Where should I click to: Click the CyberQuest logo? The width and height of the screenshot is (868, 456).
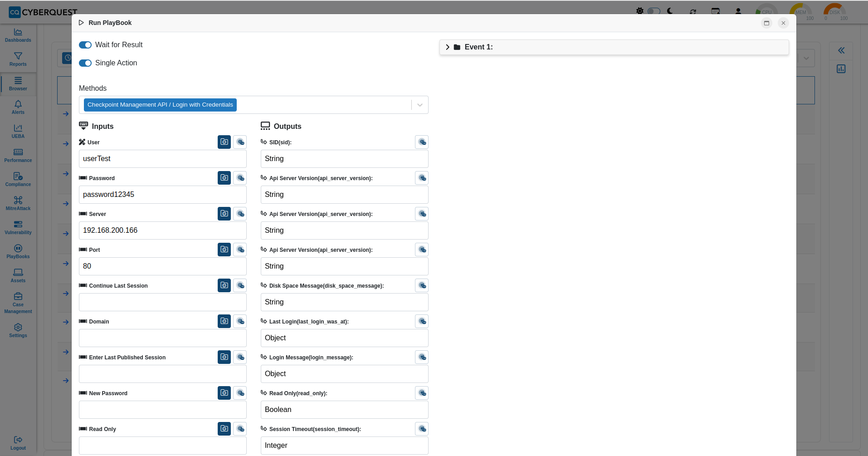pos(43,12)
